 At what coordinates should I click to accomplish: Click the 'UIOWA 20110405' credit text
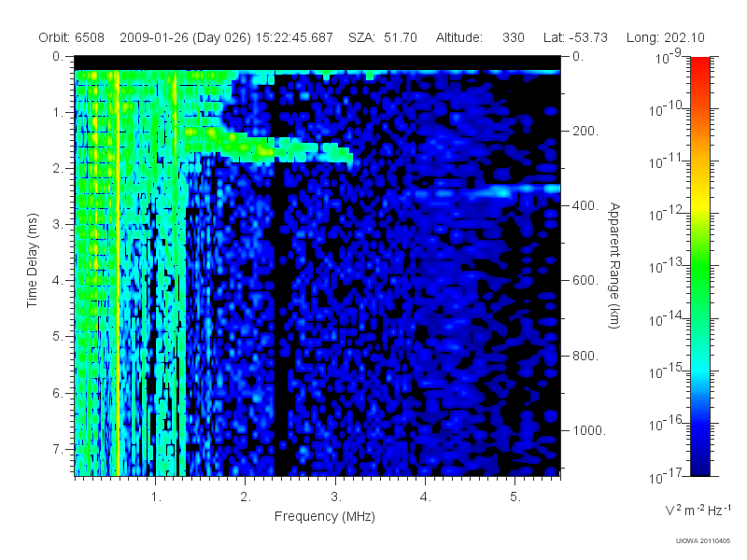click(x=703, y=540)
